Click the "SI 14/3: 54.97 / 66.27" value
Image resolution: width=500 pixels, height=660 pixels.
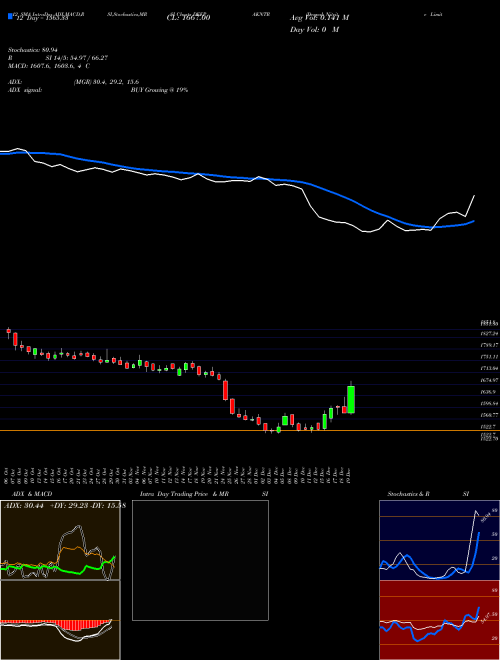pyautogui.click(x=77, y=58)
